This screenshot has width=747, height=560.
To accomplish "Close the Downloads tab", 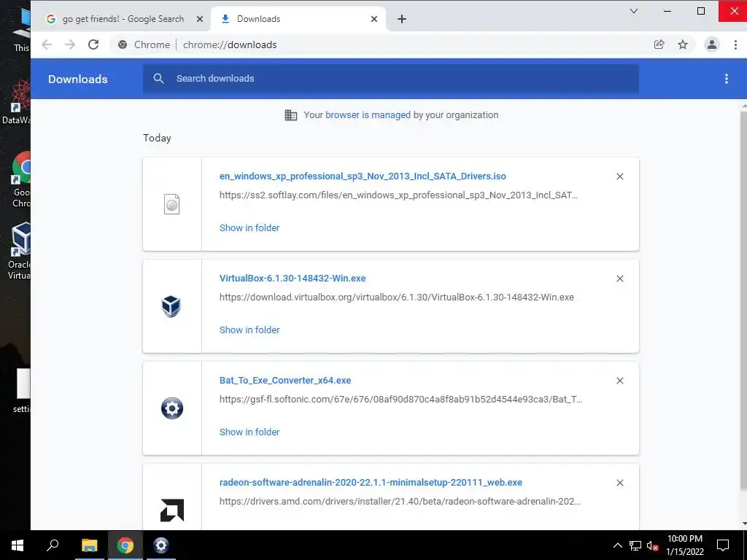I will coord(374,19).
